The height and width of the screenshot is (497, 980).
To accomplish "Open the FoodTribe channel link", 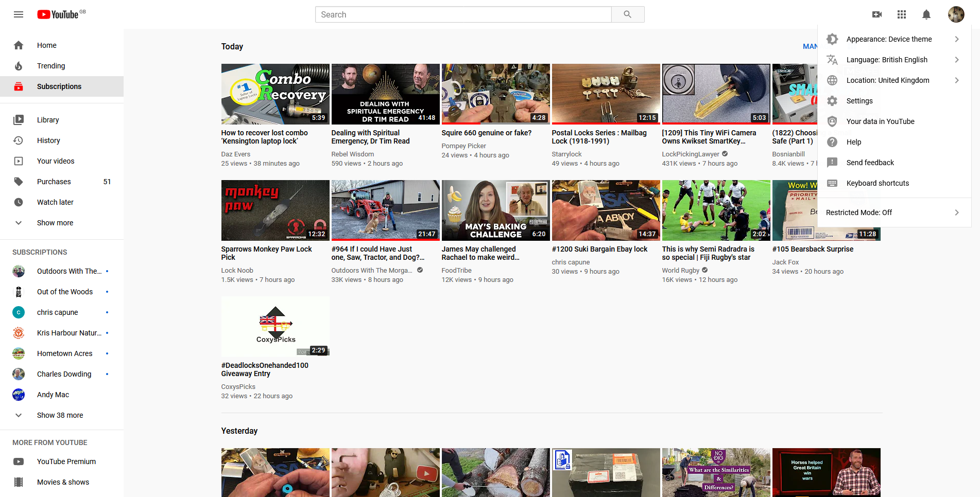I will [457, 271].
